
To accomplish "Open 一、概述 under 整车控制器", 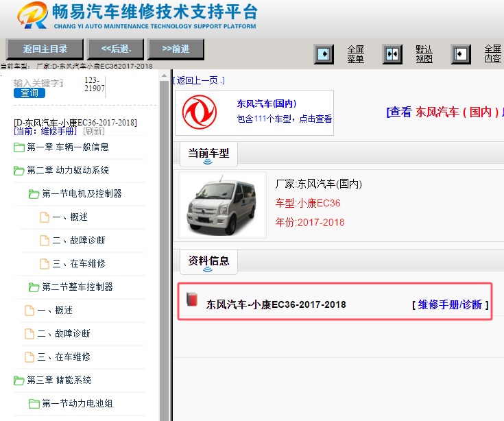I will tap(55, 310).
